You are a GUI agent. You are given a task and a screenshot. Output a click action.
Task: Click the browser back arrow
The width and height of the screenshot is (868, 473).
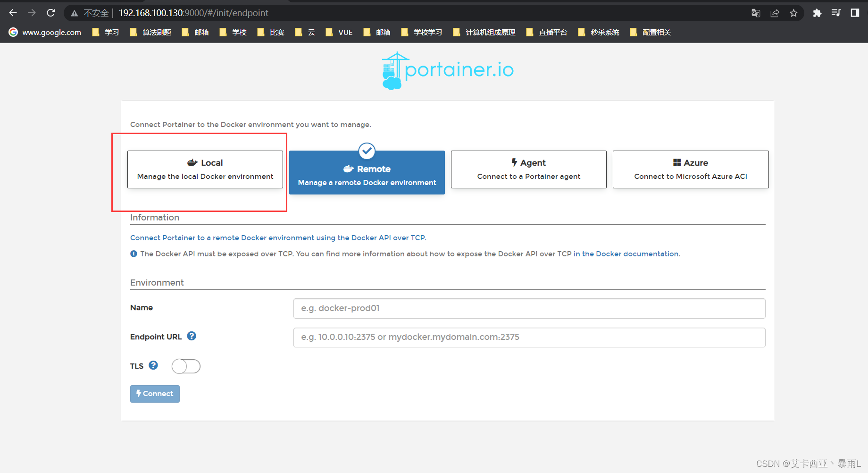click(13, 13)
